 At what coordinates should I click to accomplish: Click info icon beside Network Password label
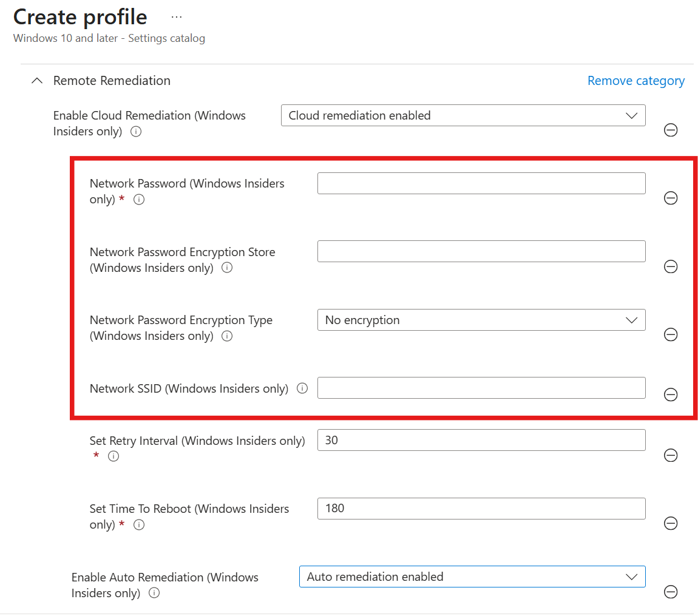pos(139,199)
